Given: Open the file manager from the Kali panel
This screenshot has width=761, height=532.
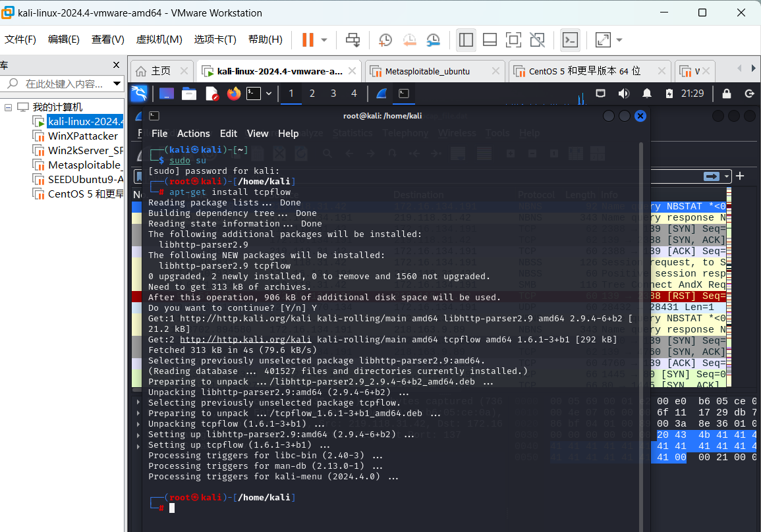Looking at the screenshot, I should 189,93.
